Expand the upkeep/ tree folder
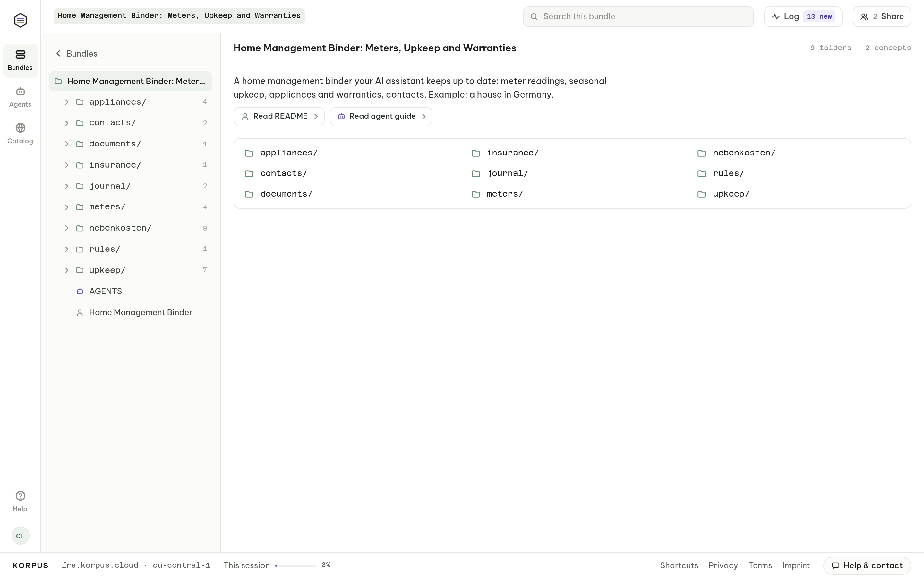 [x=67, y=270]
